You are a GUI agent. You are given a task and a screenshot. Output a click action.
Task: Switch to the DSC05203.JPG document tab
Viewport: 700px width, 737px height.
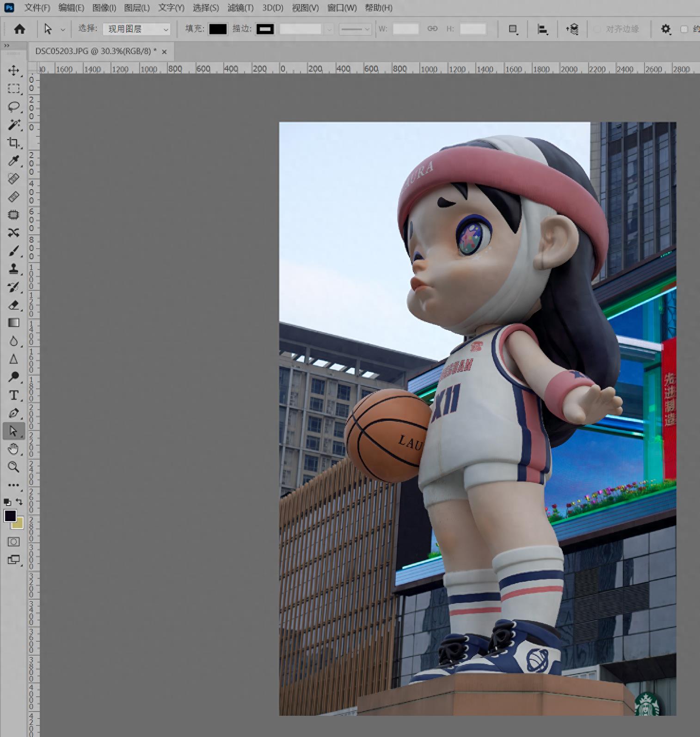pyautogui.click(x=96, y=51)
